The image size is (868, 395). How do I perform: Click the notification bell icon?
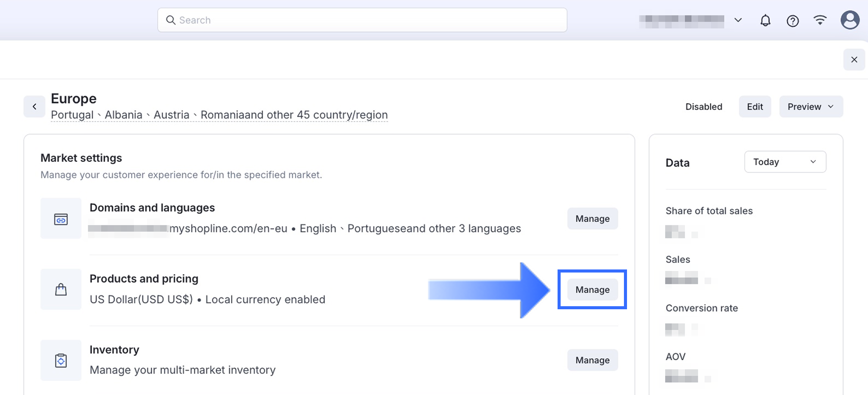click(765, 20)
